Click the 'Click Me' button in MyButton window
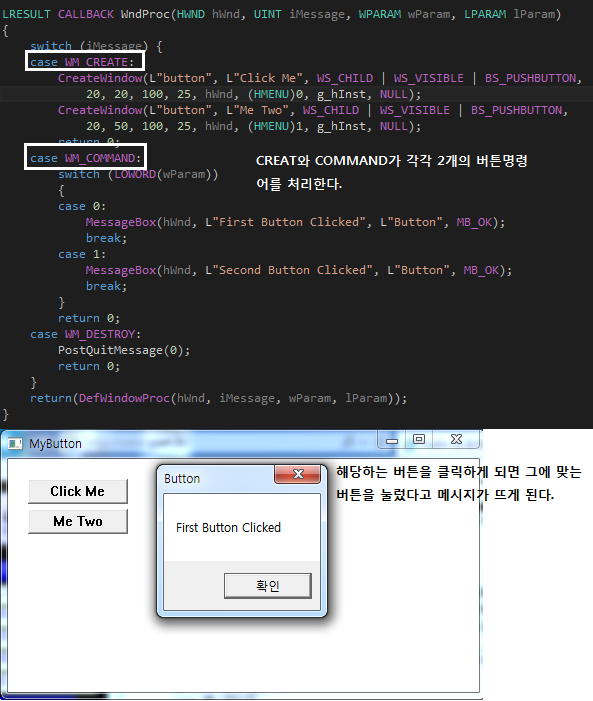Image resolution: width=593 pixels, height=701 pixels. (x=78, y=491)
